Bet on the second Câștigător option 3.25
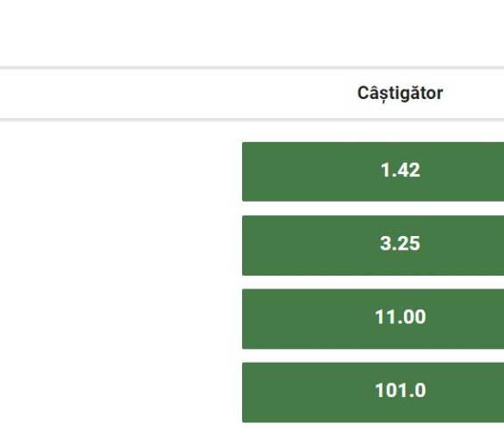 click(373, 245)
